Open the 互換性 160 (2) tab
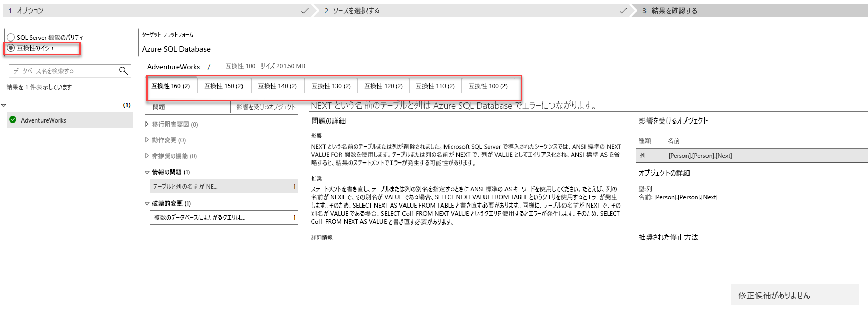868x326 pixels. (x=171, y=86)
